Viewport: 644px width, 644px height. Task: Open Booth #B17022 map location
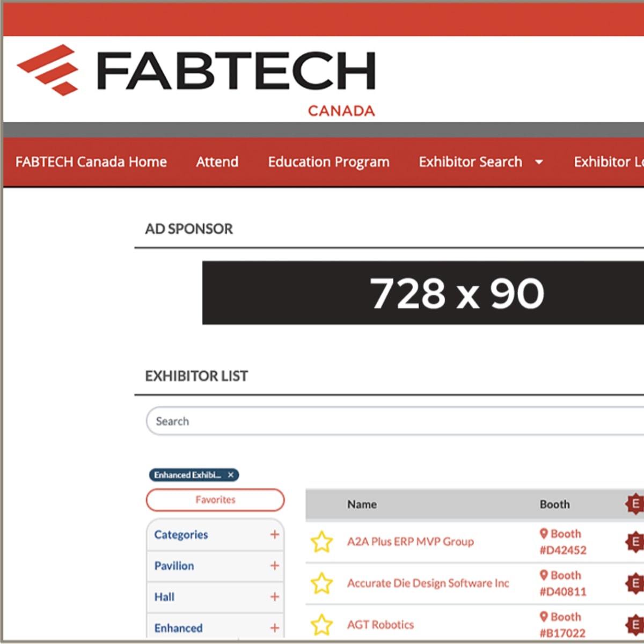click(563, 625)
